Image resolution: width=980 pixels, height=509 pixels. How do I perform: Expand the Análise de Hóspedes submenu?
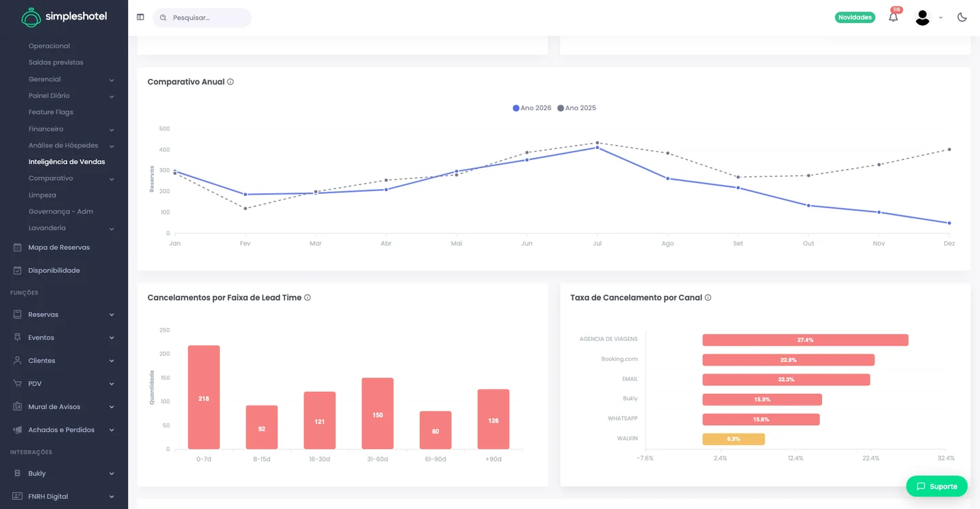coord(112,146)
